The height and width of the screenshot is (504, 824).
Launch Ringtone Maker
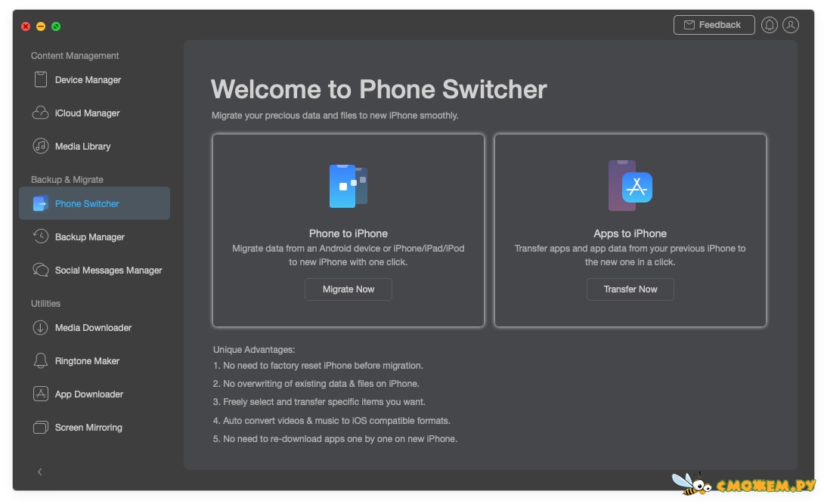(x=94, y=360)
